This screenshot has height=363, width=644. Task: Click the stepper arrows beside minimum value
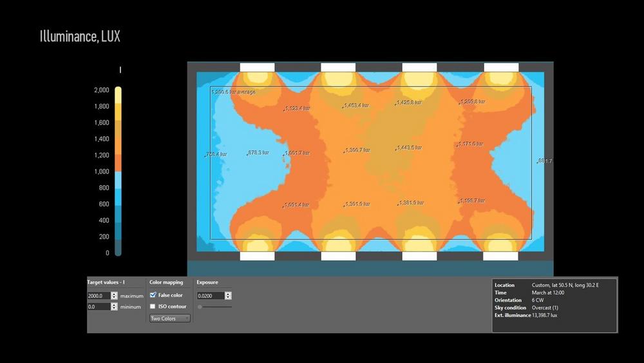pyautogui.click(x=114, y=307)
